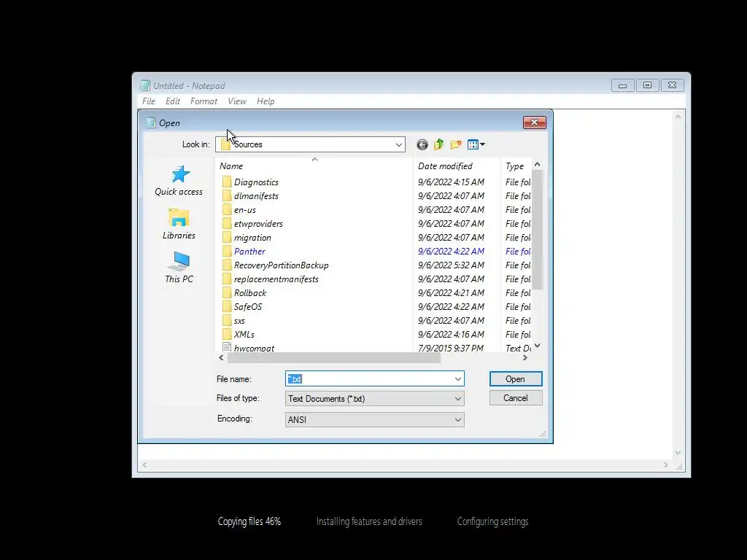
Task: Maximize the Notepad window
Action: [x=647, y=85]
